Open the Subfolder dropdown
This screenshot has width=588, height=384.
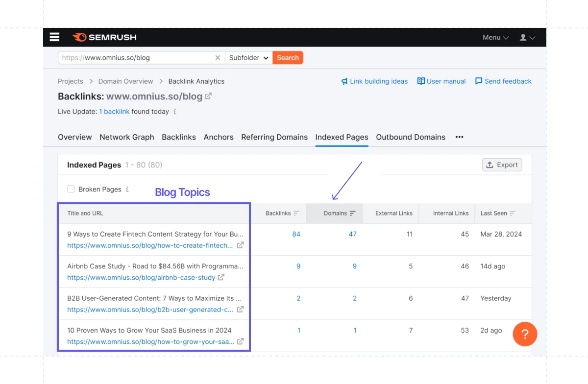[248, 57]
